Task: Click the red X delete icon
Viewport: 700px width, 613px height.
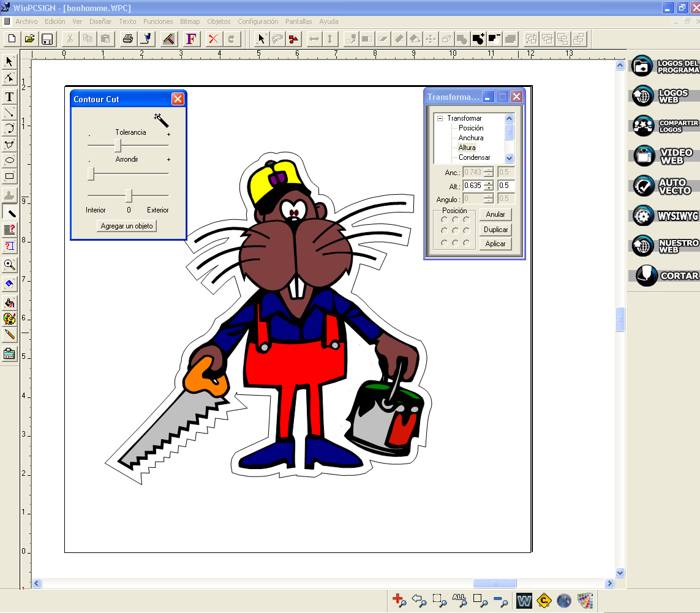Action: click(x=213, y=39)
